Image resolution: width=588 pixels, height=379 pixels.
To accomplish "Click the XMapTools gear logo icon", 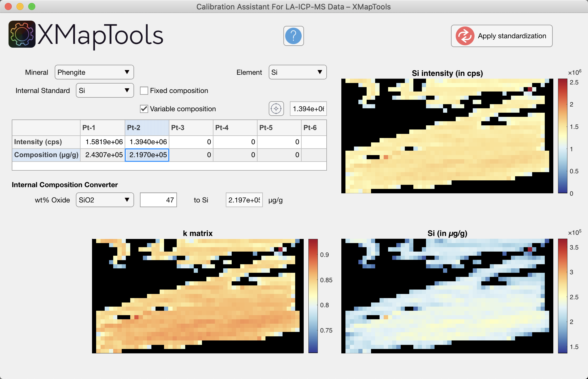I will click(22, 34).
